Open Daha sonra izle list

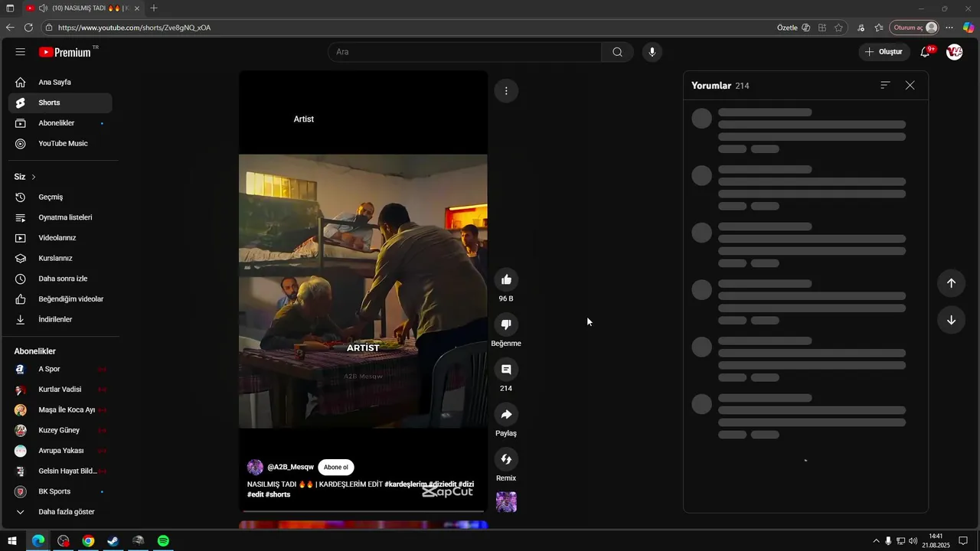[x=60, y=279]
